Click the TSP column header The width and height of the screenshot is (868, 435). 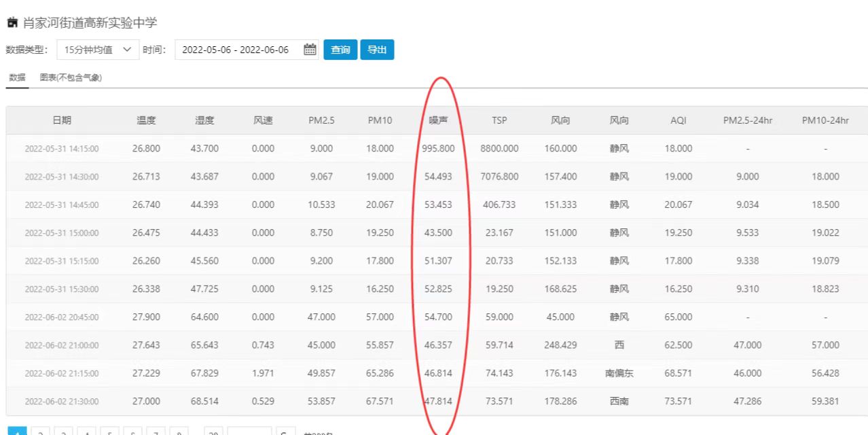click(x=499, y=120)
